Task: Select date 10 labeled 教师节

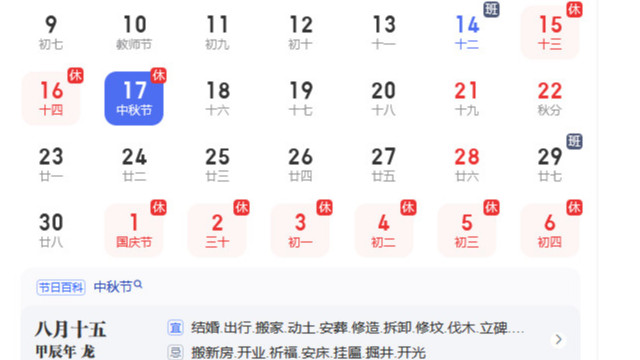Action: (134, 32)
